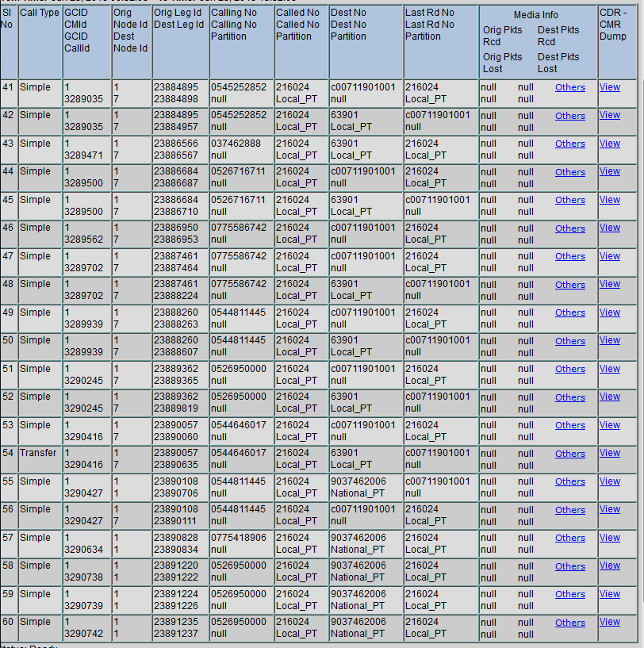Image resolution: width=644 pixels, height=648 pixels.
Task: View CDR dump for record 44
Action: click(x=609, y=171)
